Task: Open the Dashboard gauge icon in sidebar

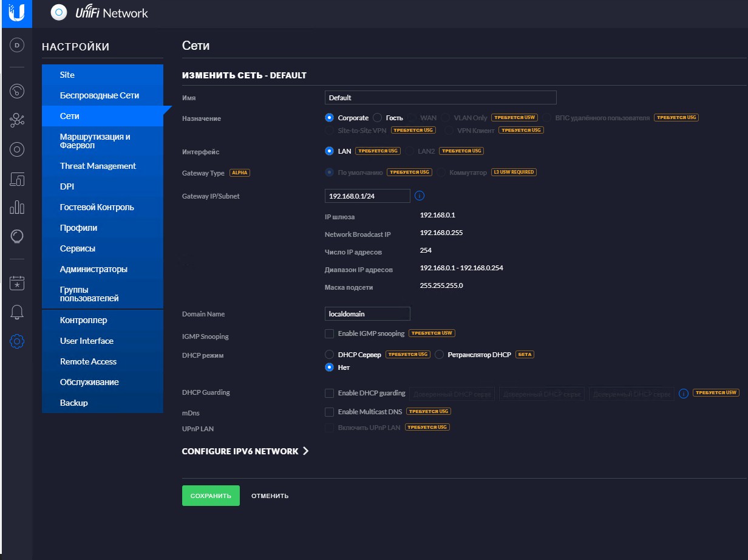Action: 17,92
